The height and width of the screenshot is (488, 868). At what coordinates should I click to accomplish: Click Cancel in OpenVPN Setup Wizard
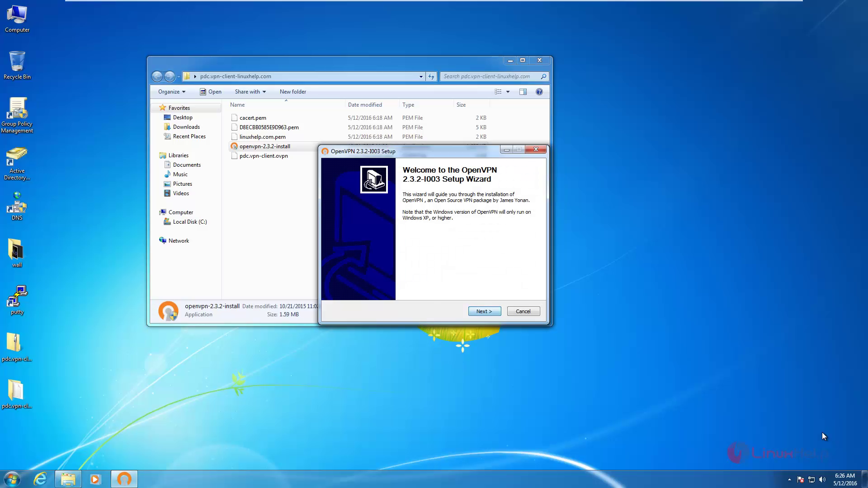[x=523, y=311]
